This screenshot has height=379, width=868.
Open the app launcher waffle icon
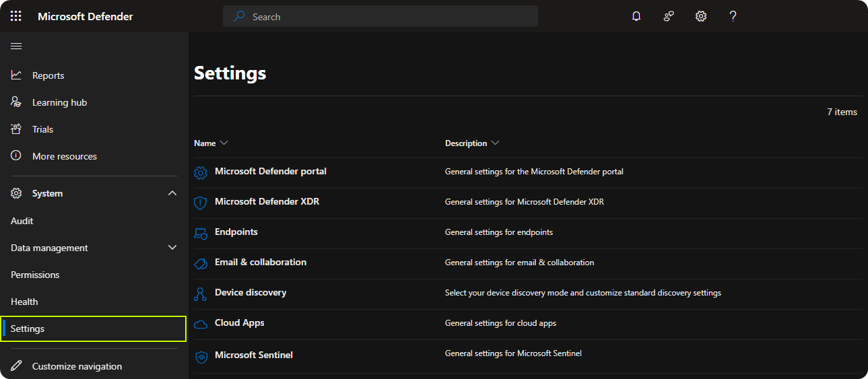[16, 16]
